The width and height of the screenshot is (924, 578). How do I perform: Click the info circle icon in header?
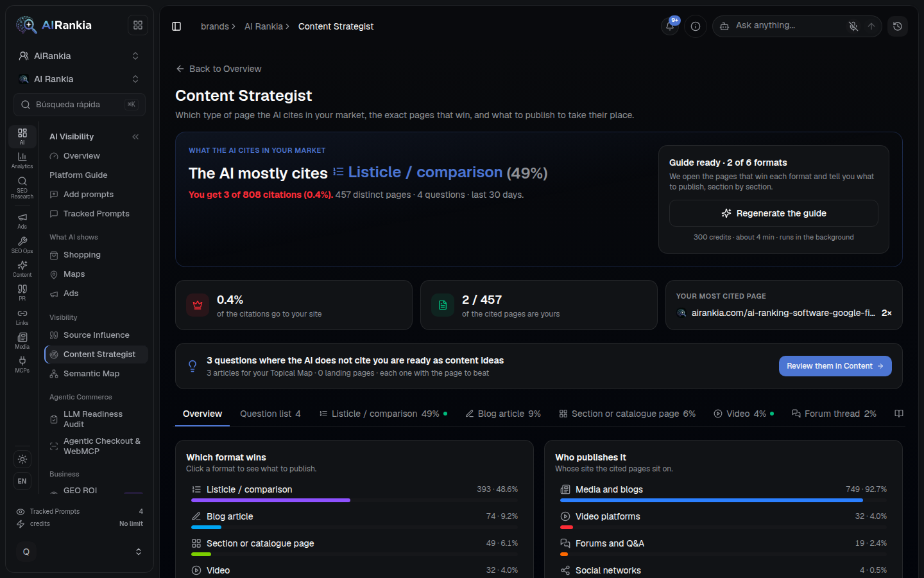[696, 26]
